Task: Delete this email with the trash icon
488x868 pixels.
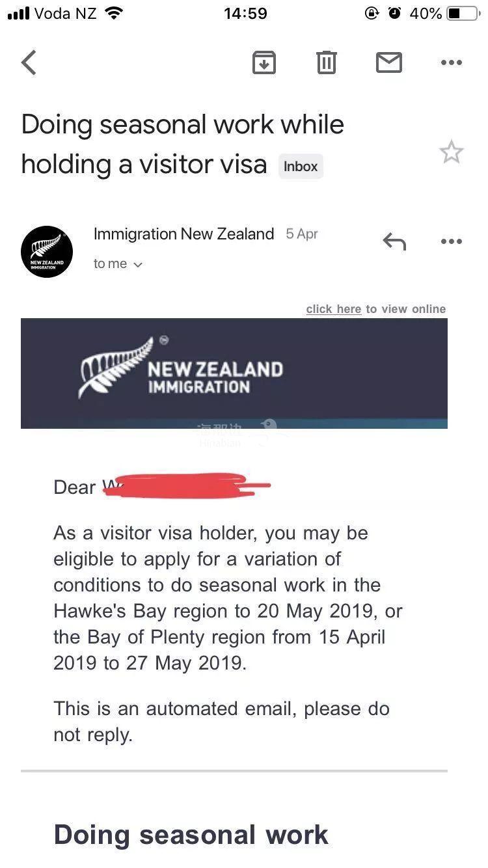Action: point(326,62)
